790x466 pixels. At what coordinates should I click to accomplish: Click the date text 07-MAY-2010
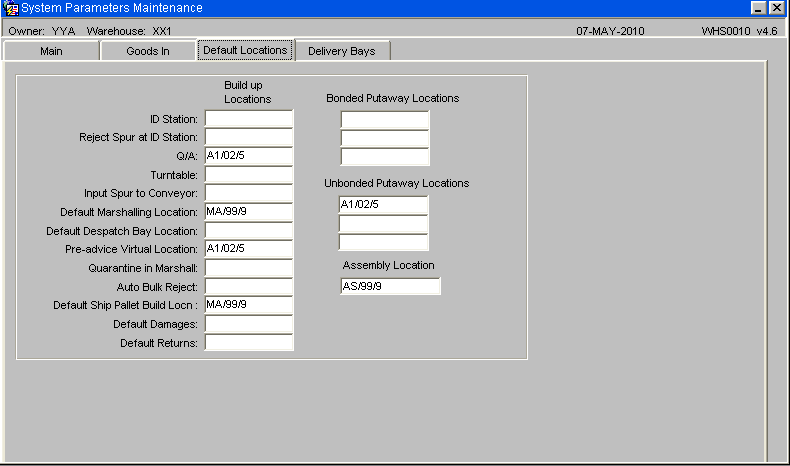click(x=610, y=31)
